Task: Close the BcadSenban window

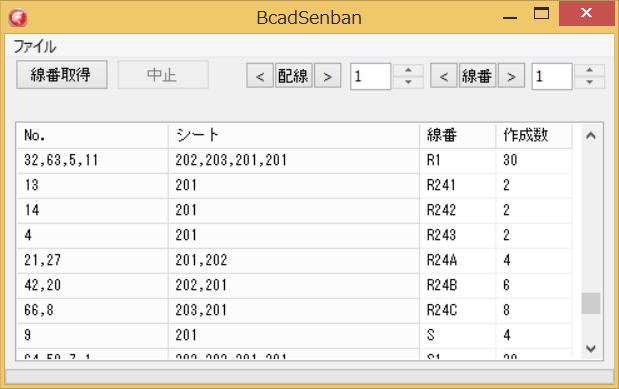Action: [x=587, y=13]
